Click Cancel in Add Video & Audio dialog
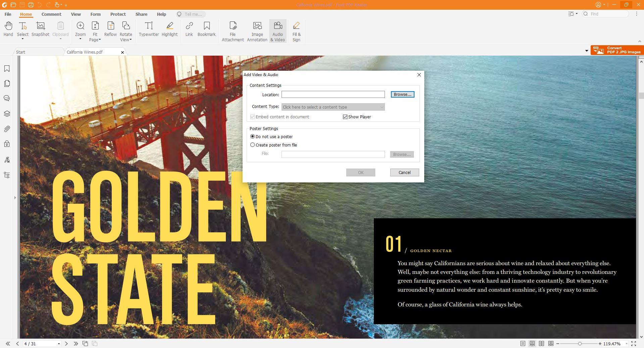The width and height of the screenshot is (644, 348). pos(404,172)
